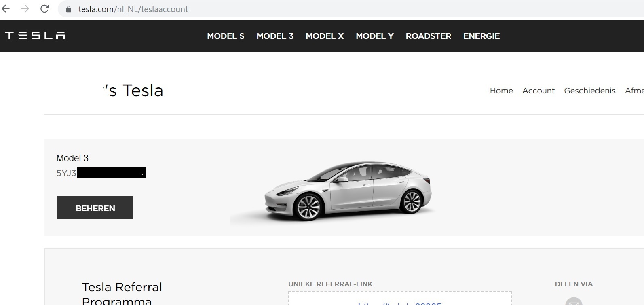Open the Geschiedenis link
This screenshot has width=644, height=305.
pyautogui.click(x=590, y=91)
